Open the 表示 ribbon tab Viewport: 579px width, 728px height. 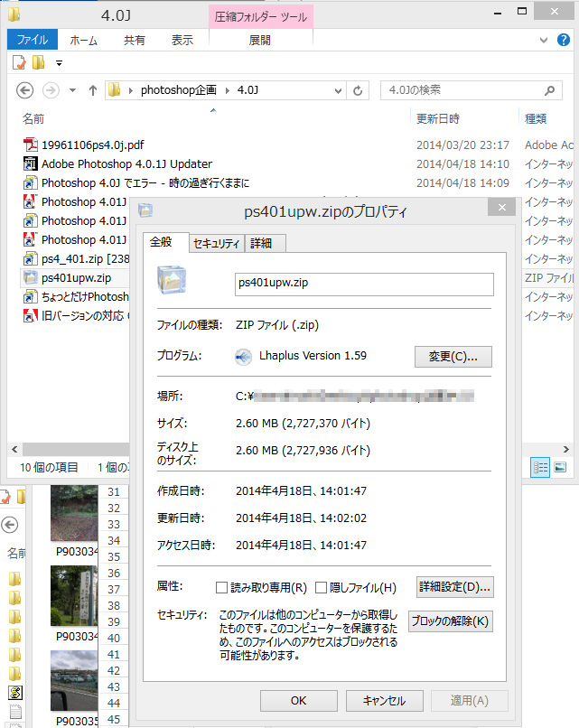[182, 41]
